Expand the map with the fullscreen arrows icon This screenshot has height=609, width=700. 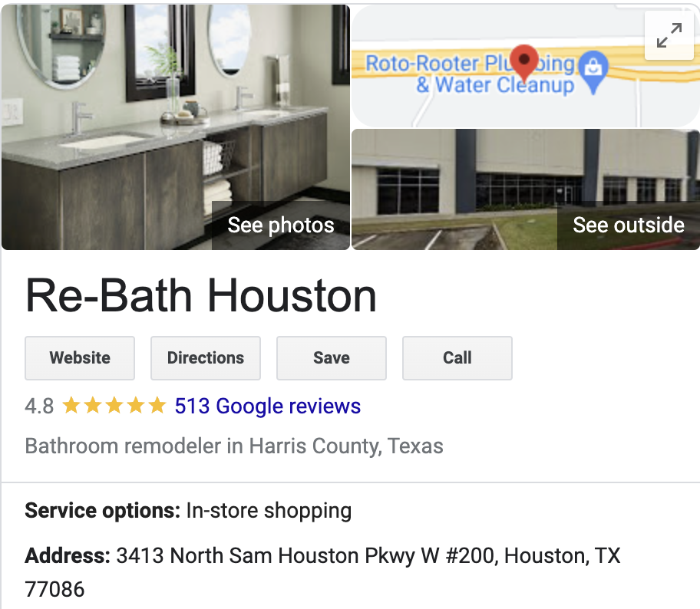coord(669,35)
